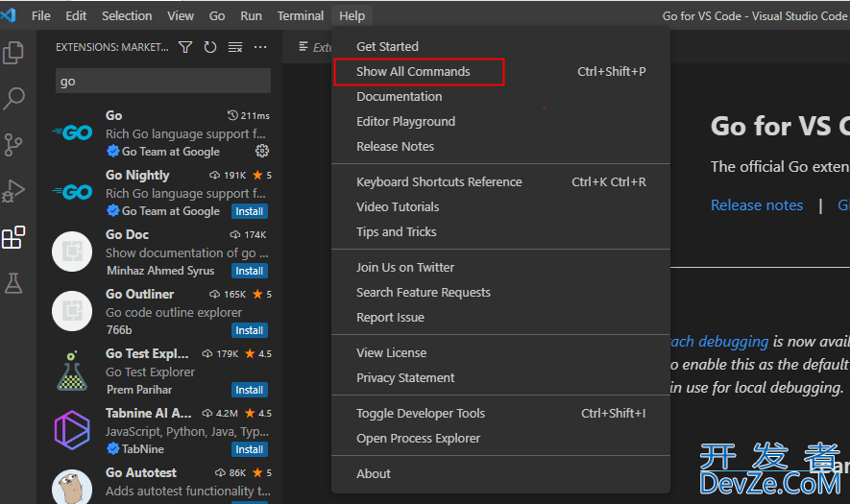Open the Run and Debug view

pyautogui.click(x=13, y=191)
